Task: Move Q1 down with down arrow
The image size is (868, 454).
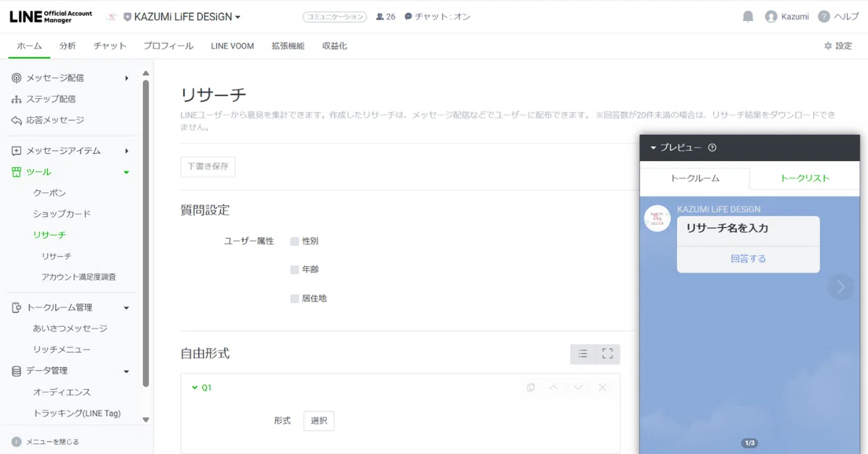Action: (x=577, y=387)
